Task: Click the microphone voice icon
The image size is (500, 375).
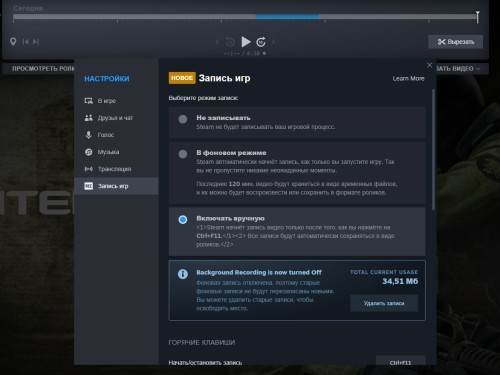Action: click(89, 135)
